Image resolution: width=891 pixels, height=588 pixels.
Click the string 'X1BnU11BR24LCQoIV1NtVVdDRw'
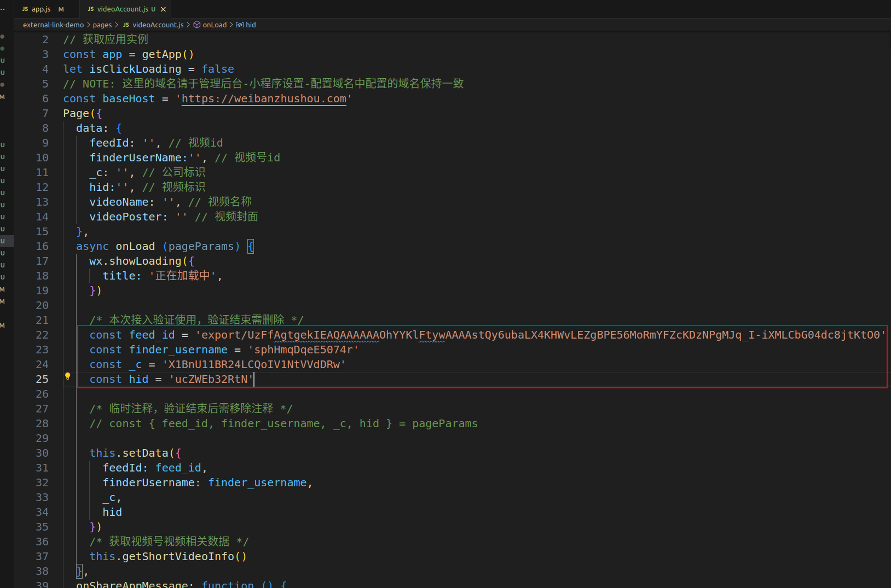[x=254, y=364]
